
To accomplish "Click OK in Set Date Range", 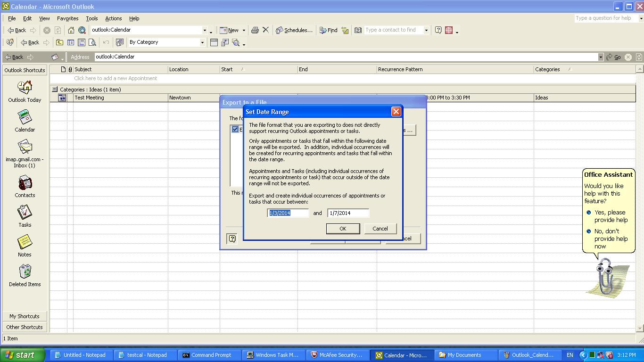I will 343,229.
